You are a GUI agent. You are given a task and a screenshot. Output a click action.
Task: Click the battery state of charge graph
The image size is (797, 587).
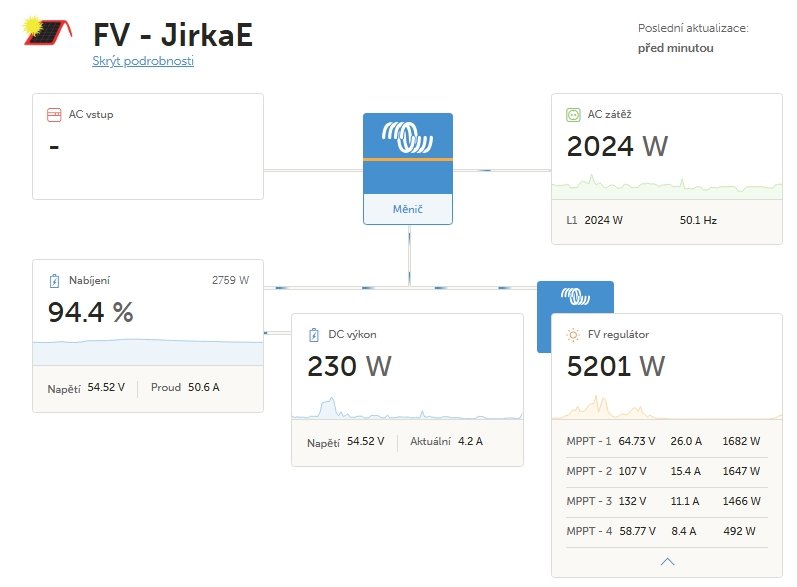[x=148, y=352]
